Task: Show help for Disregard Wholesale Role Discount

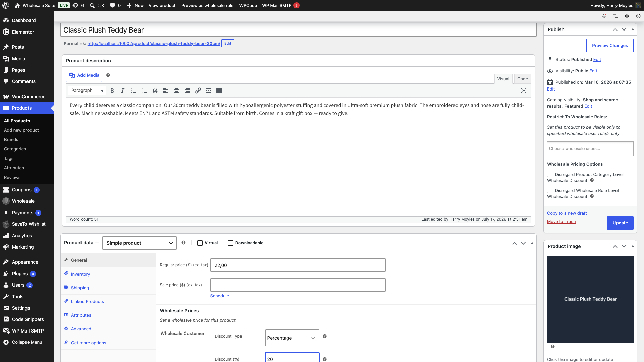Action: (x=592, y=196)
